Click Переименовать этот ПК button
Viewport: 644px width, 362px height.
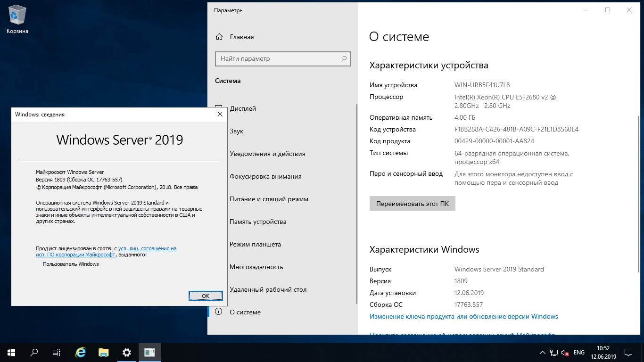tap(413, 203)
